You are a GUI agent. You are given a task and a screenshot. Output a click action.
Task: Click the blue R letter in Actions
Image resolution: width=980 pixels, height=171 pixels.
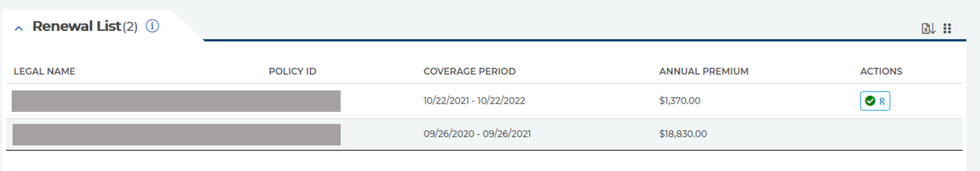click(882, 101)
